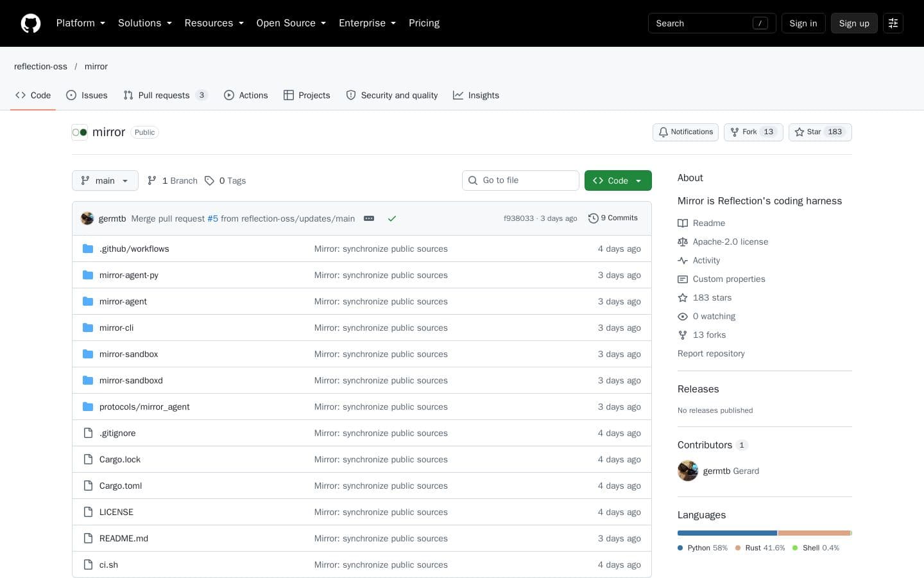Focus the Go to file input
Screen dimensions: 924x578
(520, 180)
